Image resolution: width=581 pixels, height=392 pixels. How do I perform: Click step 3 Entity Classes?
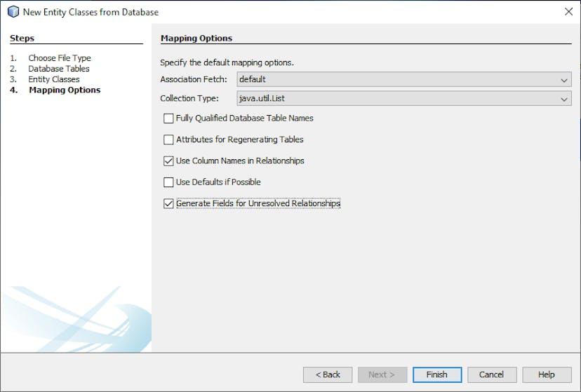pyautogui.click(x=53, y=79)
